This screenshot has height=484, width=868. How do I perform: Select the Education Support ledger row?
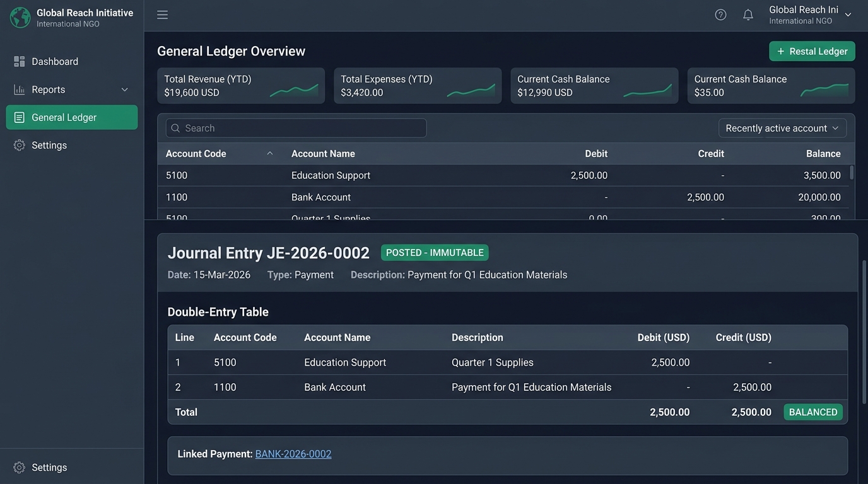503,175
